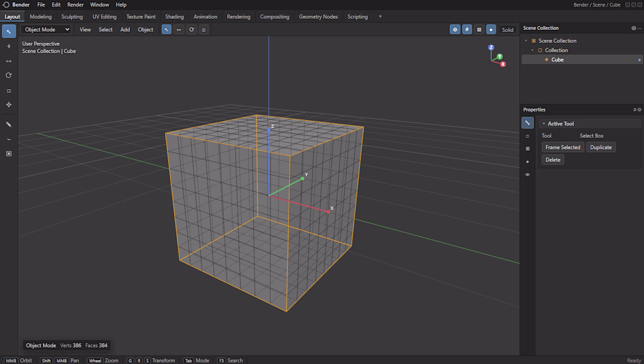Click the Frame Selected button
This screenshot has height=364, width=644.
coord(563,147)
